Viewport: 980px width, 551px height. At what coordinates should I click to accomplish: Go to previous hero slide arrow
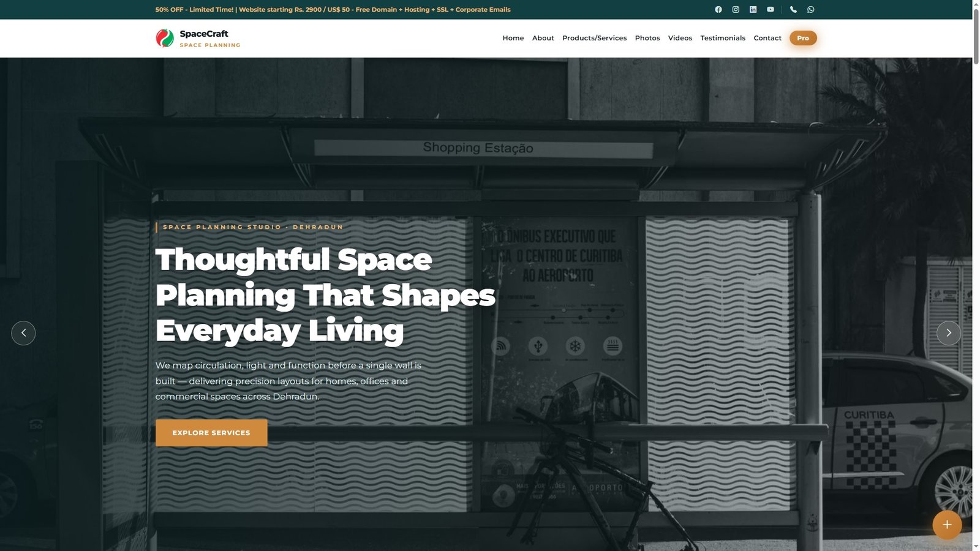(23, 333)
